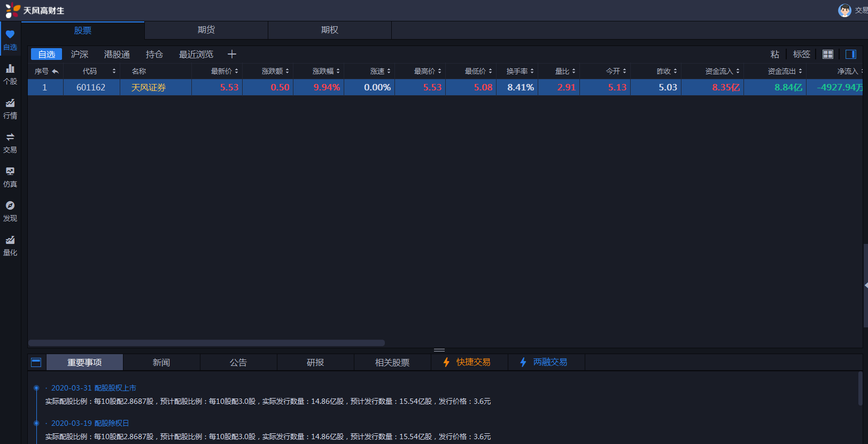Click the 标签 button
Image resolution: width=868 pixels, height=444 pixels.
tap(802, 54)
